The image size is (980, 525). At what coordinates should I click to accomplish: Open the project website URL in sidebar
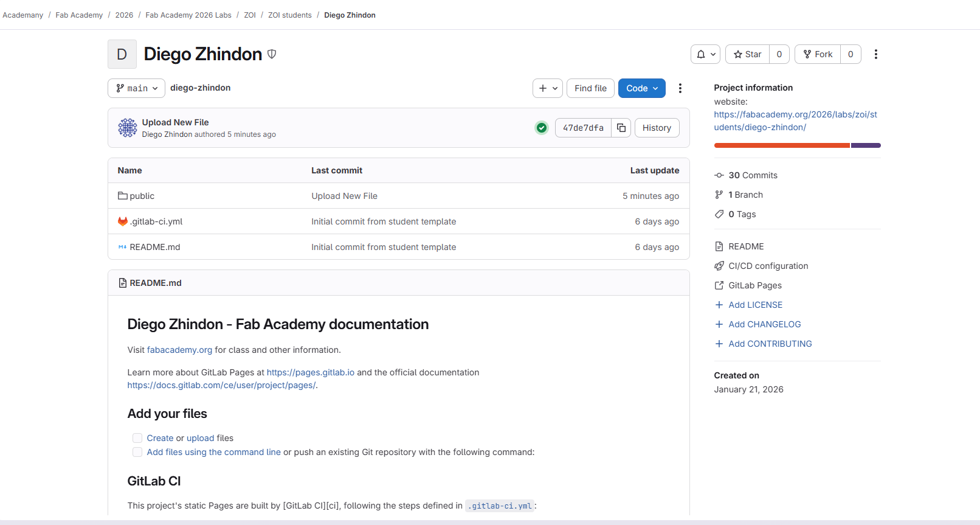pyautogui.click(x=795, y=120)
